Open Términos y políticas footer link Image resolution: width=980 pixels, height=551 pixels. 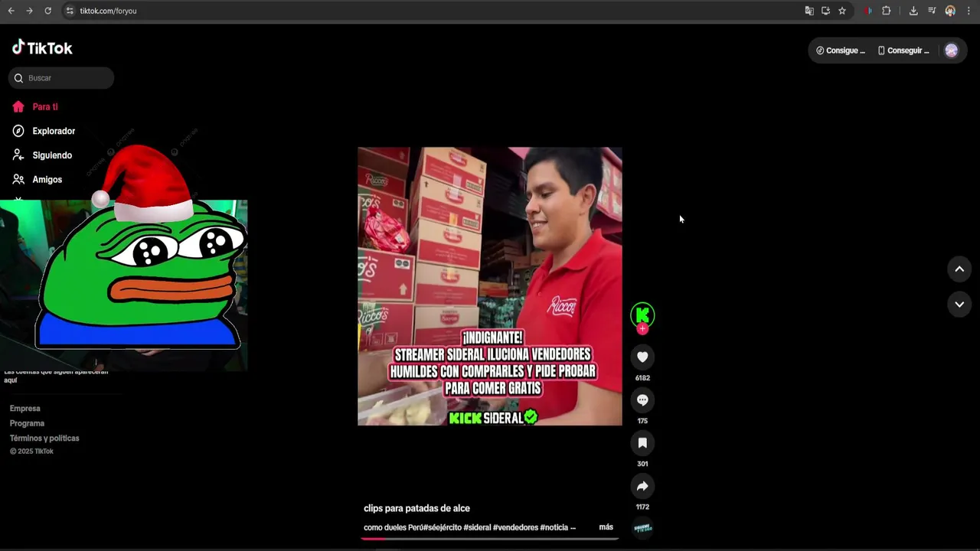coord(44,439)
